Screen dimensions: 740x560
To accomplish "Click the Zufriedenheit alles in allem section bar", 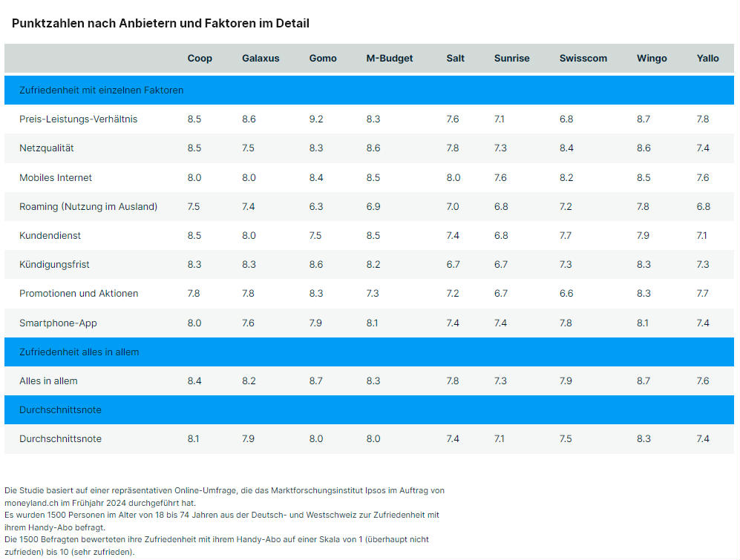I will (369, 352).
